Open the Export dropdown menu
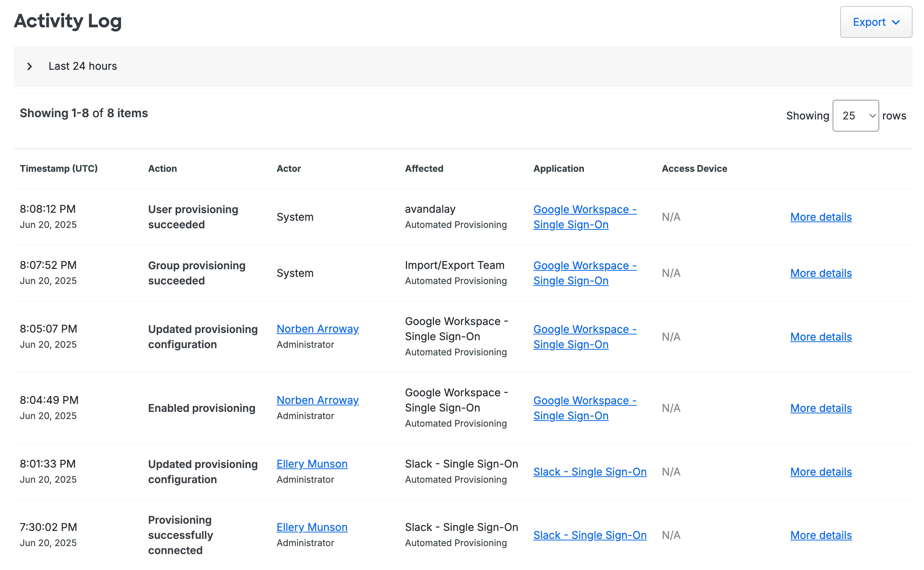The image size is (924, 570). pos(875,22)
